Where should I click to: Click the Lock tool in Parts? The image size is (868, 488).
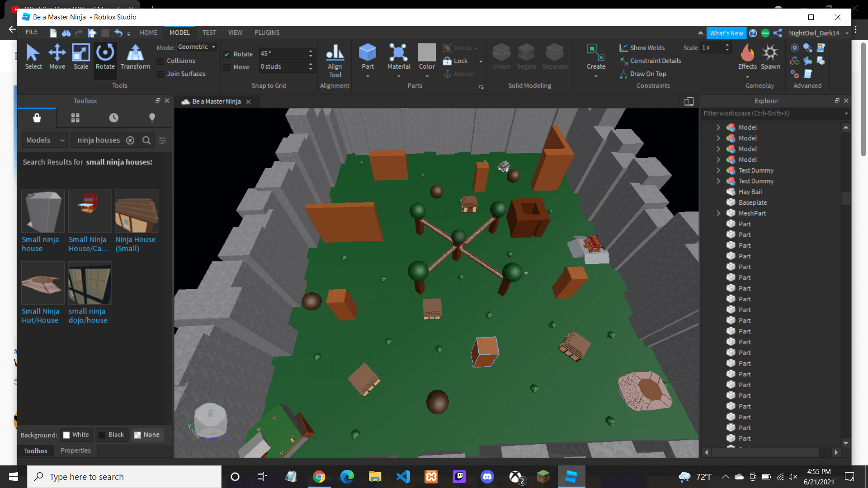(456, 61)
